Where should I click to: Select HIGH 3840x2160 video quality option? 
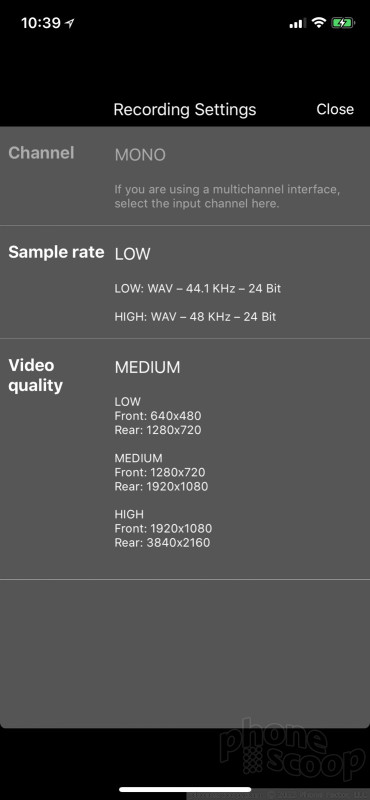click(x=163, y=528)
